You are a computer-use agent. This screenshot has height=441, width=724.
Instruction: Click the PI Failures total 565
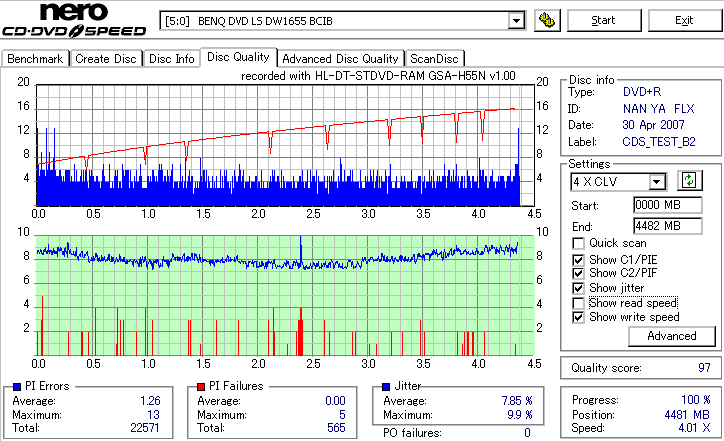[x=336, y=428]
